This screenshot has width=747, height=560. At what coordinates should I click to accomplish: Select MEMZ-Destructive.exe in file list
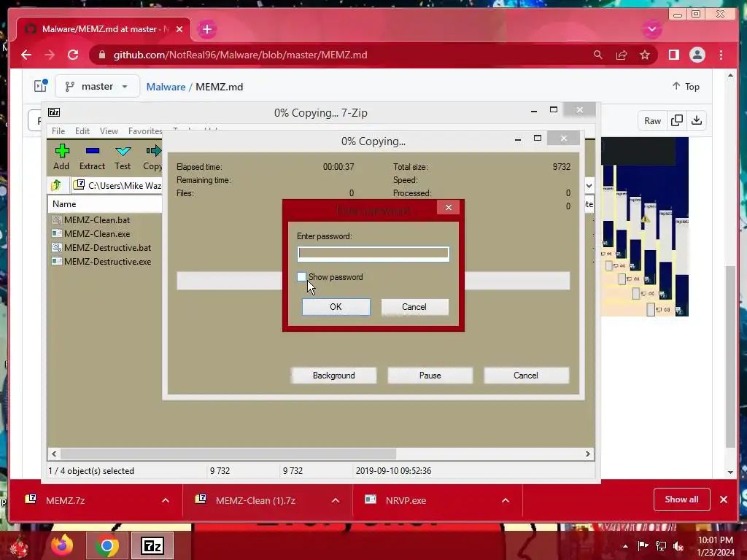click(x=108, y=262)
